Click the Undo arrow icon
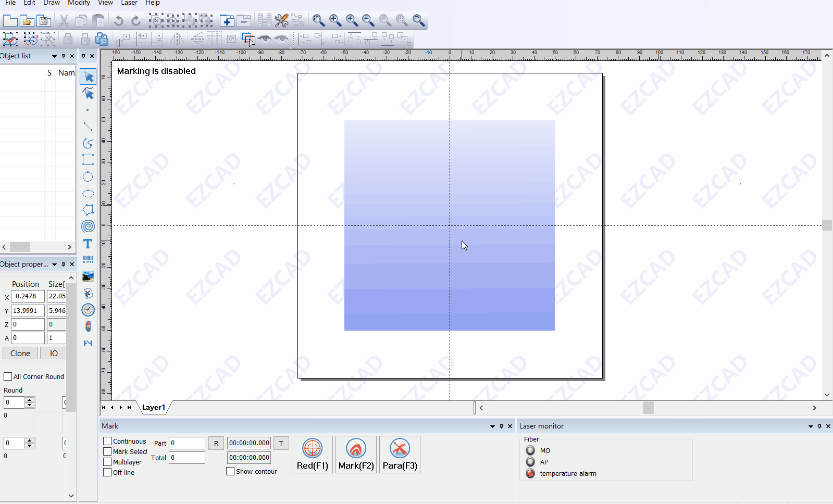The image size is (833, 504). [119, 20]
